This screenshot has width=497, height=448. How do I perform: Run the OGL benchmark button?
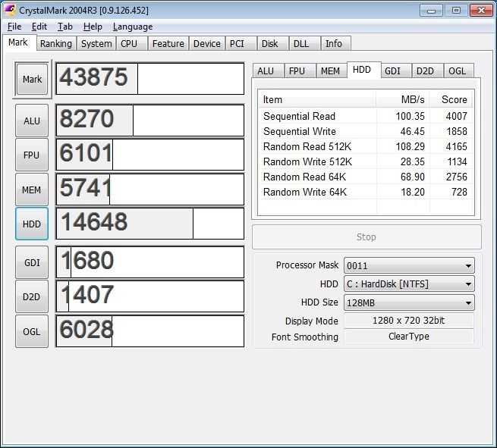point(32,331)
